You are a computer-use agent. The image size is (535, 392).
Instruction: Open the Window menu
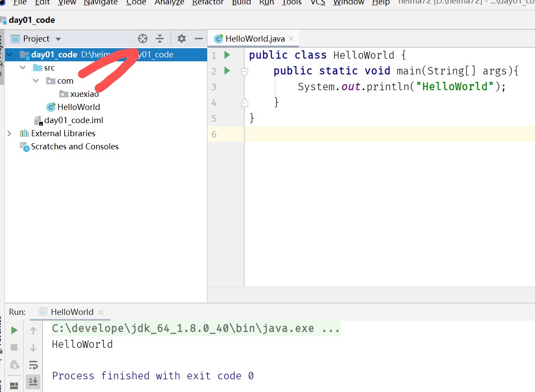click(348, 3)
